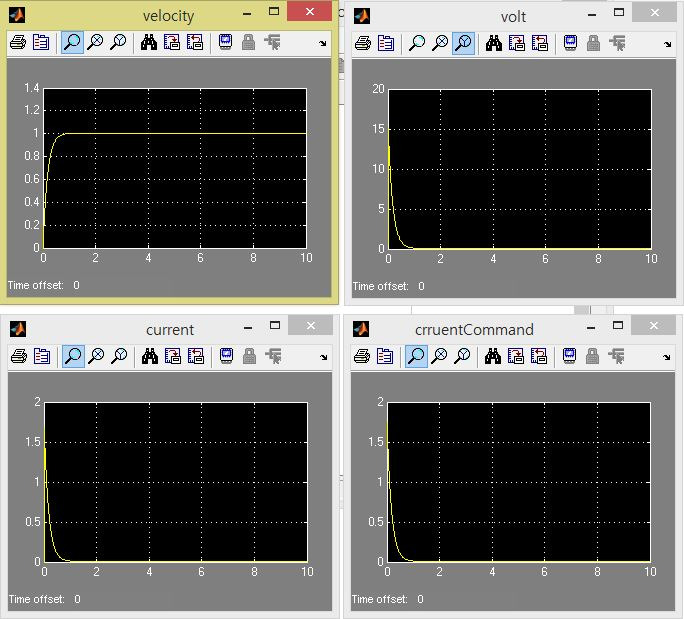Select Zoom X-axis in current scope
This screenshot has height=619, width=684.
pyautogui.click(x=96, y=356)
